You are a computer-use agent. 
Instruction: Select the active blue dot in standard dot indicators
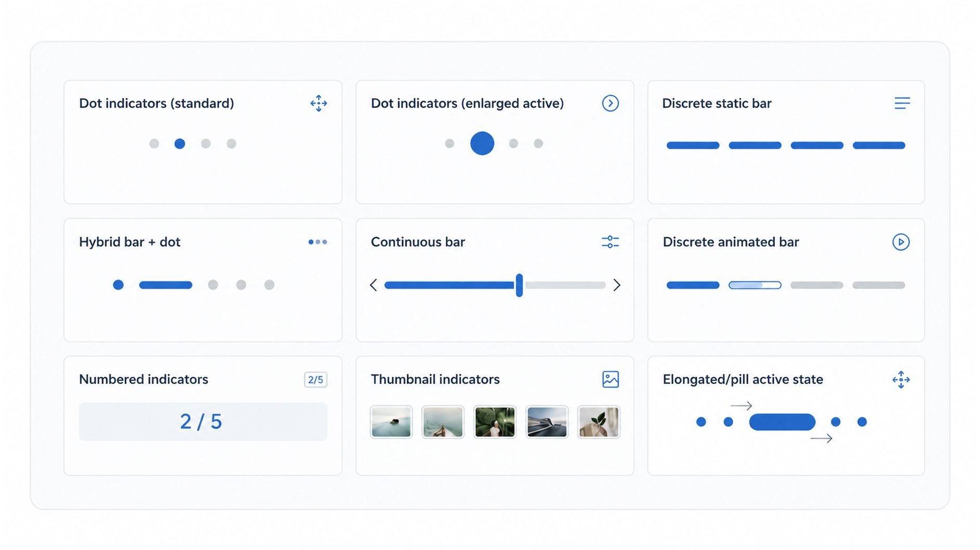tap(180, 144)
